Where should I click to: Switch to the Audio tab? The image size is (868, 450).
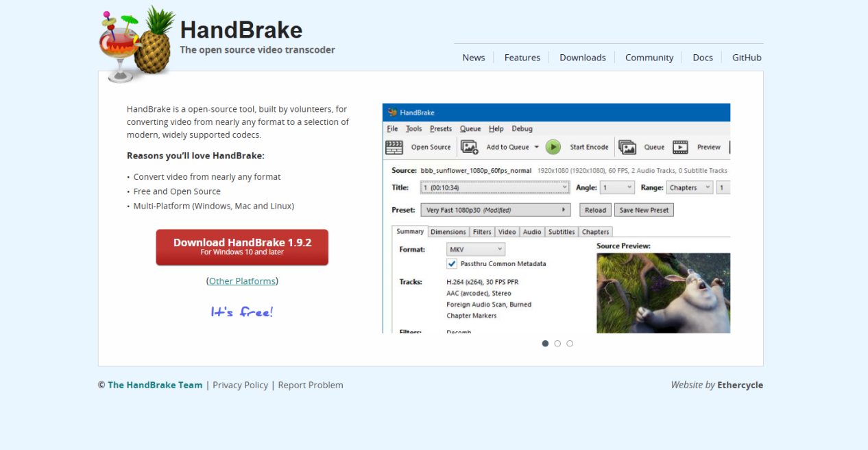click(x=532, y=232)
